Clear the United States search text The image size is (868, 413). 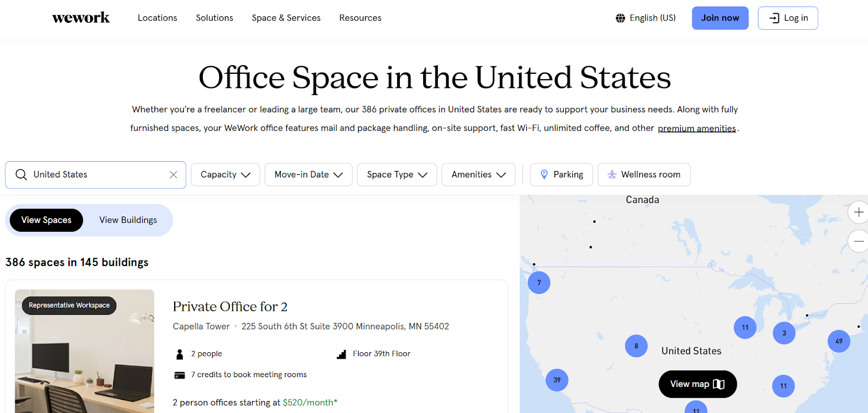[174, 175]
